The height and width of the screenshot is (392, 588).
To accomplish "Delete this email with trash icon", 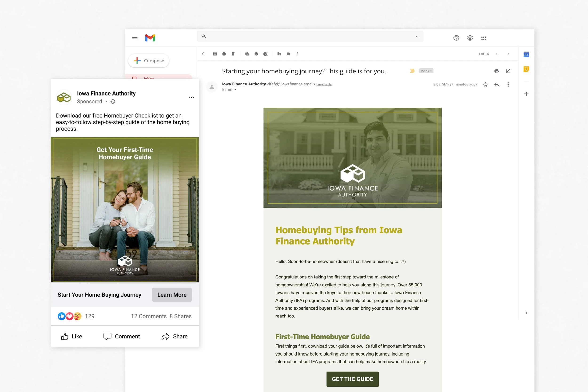I will coord(233,54).
